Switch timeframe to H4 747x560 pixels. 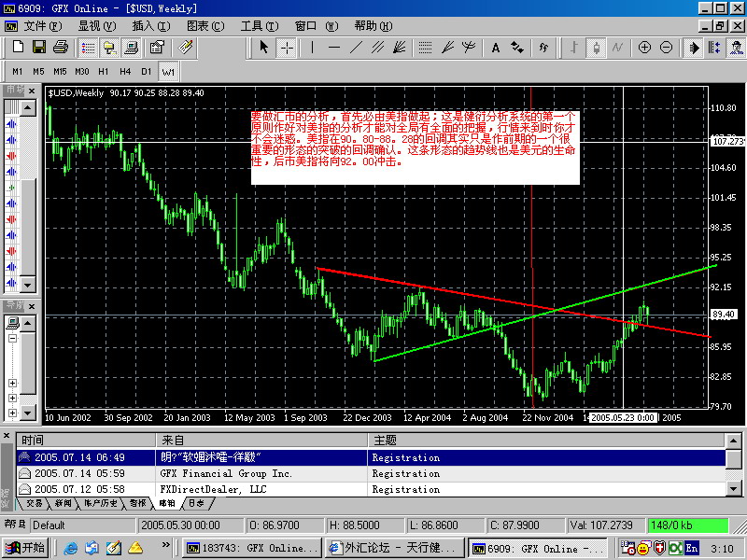[x=125, y=72]
